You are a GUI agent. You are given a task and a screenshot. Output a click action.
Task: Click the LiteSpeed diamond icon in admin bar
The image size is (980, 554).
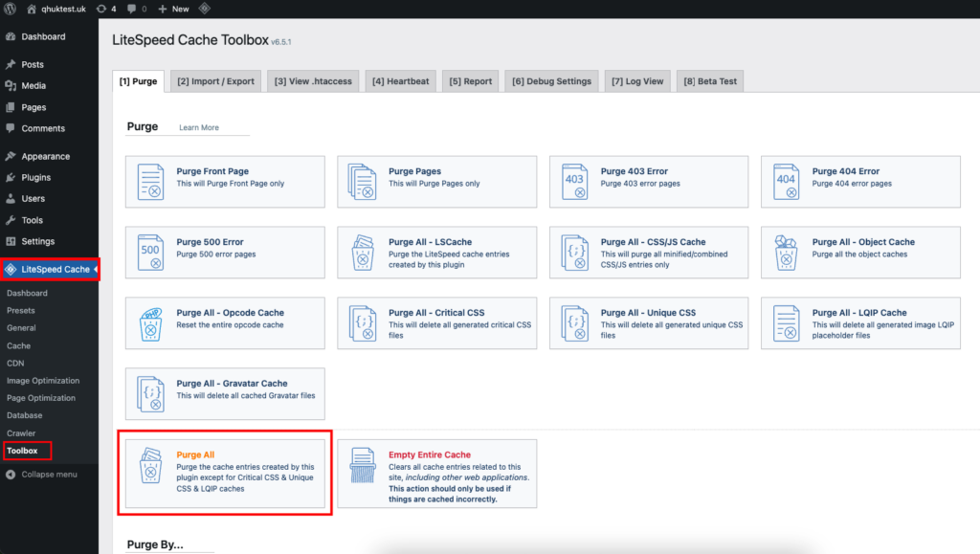pyautogui.click(x=205, y=9)
